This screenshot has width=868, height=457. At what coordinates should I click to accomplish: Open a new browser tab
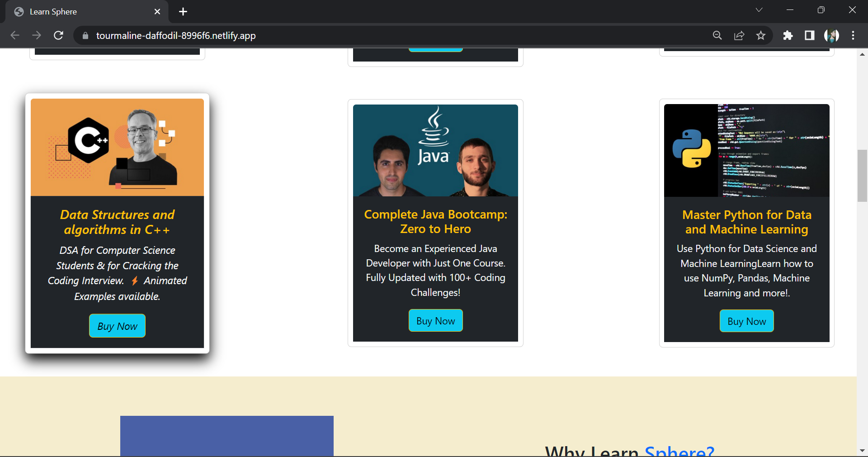183,12
